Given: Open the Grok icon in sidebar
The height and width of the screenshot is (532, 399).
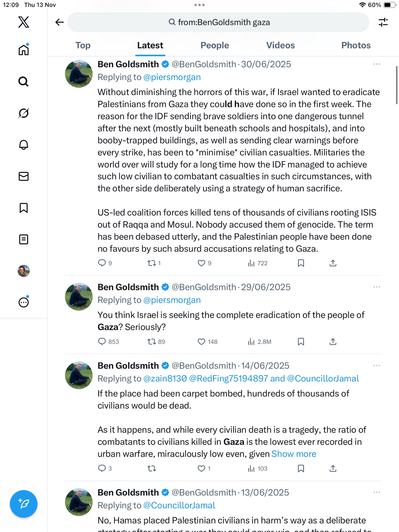Looking at the screenshot, I should click(x=23, y=113).
